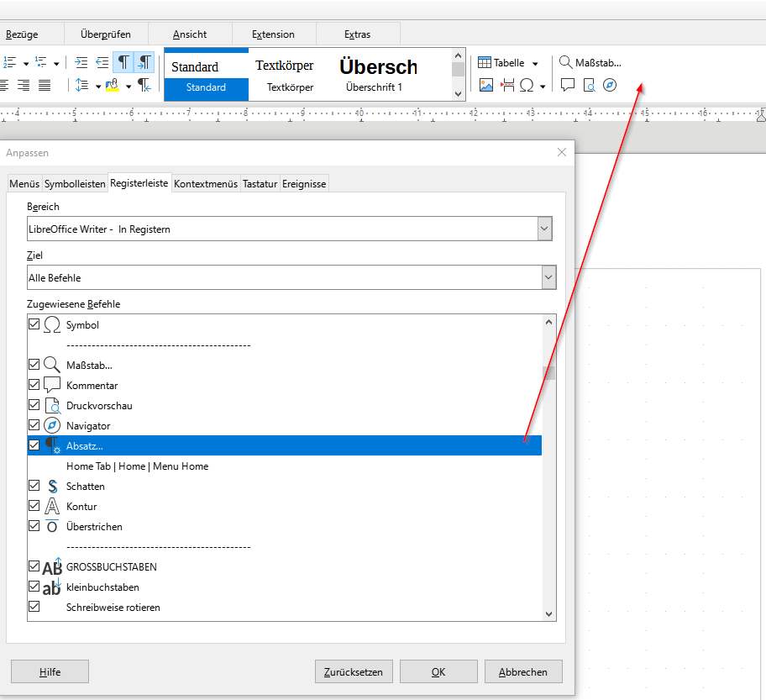
Task: Close the Anpassen dialog
Action: (x=562, y=152)
